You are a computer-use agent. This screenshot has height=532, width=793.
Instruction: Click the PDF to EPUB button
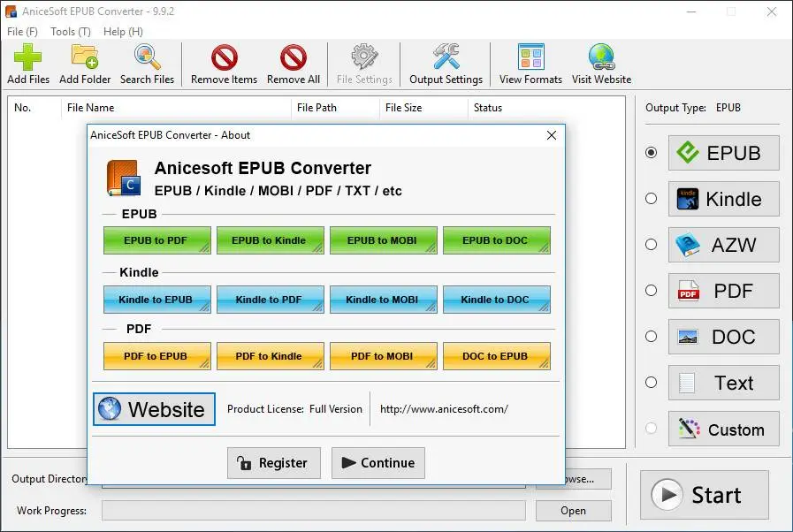click(157, 356)
